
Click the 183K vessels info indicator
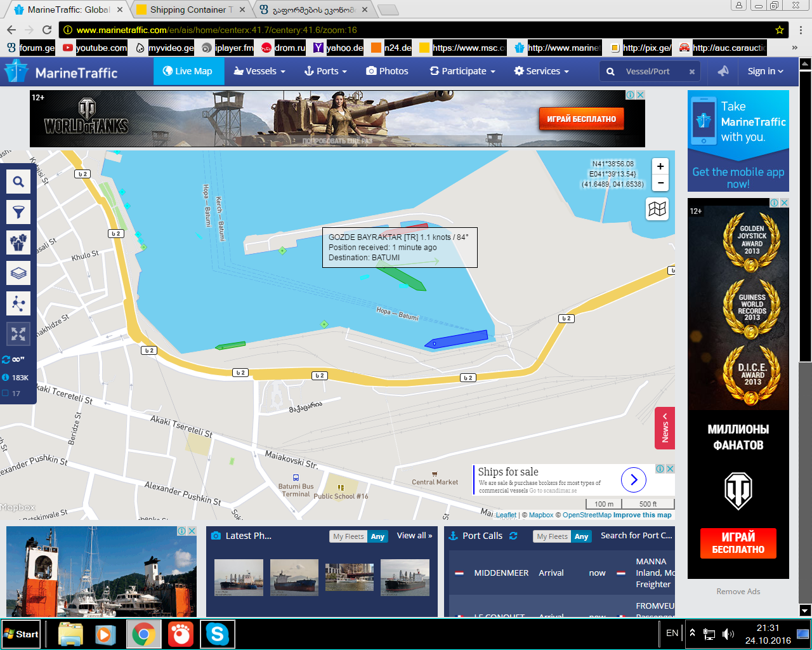tap(16, 377)
